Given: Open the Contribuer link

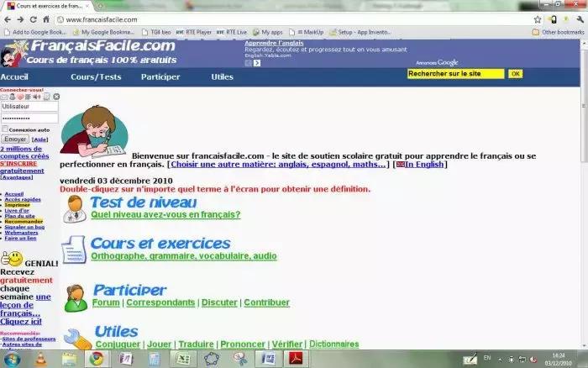Looking at the screenshot, I should pyautogui.click(x=266, y=302).
